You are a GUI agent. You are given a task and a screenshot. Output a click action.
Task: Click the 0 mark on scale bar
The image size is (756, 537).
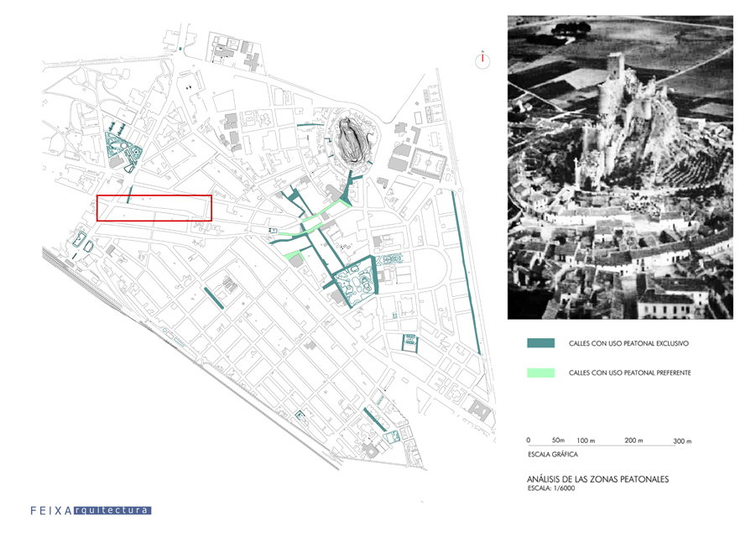point(528,441)
